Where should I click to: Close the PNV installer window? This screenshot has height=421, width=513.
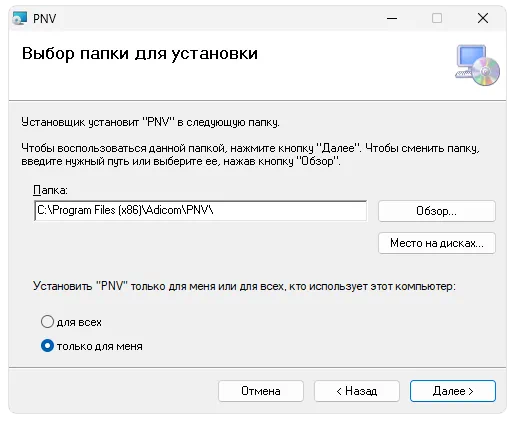click(x=483, y=18)
